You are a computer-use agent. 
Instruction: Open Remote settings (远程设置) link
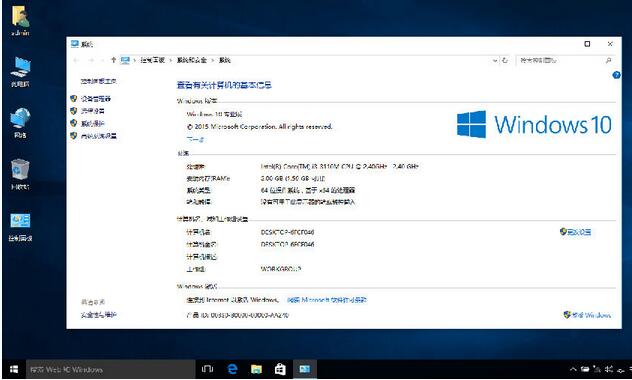(93, 111)
